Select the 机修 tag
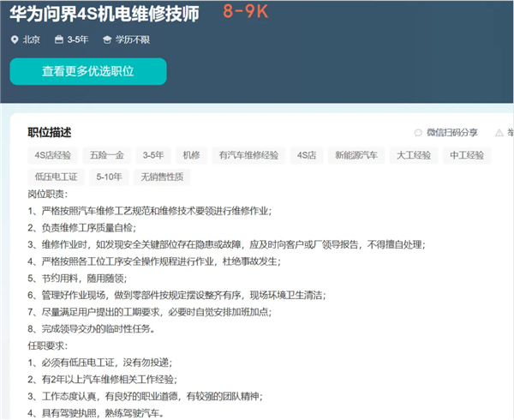The width and height of the screenshot is (514, 420). click(191, 155)
